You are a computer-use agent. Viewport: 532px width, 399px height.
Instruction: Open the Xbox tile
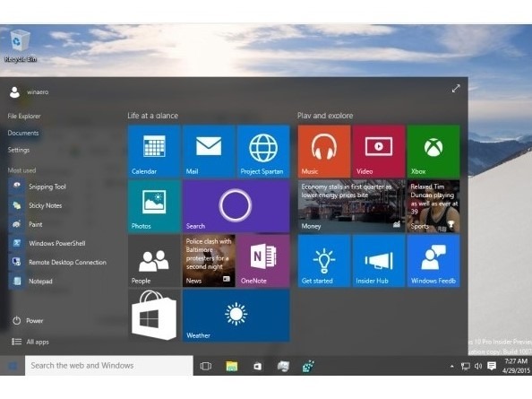tap(433, 152)
